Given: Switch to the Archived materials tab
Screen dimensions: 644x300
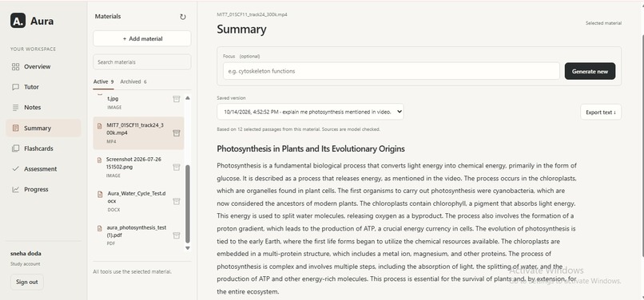Looking at the screenshot, I should coord(133,81).
